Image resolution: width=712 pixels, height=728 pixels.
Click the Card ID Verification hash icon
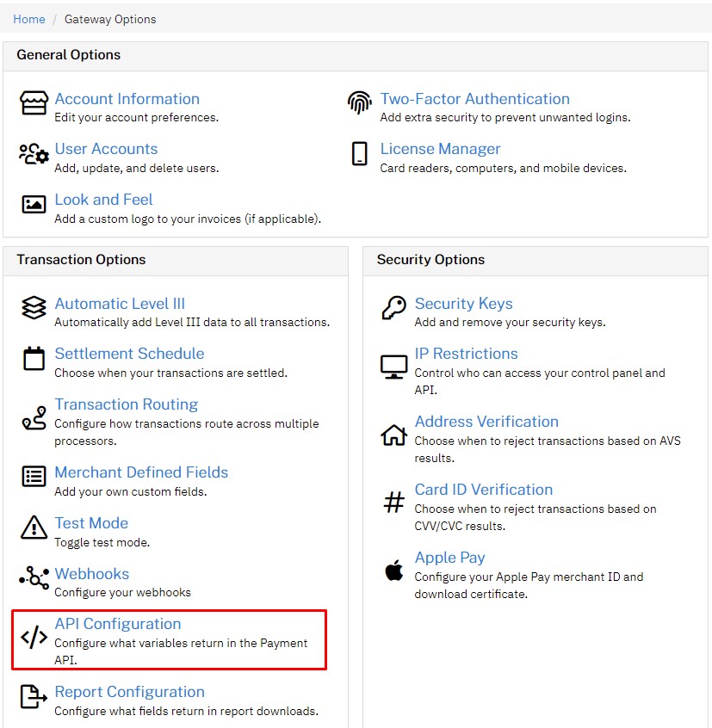coord(393,503)
